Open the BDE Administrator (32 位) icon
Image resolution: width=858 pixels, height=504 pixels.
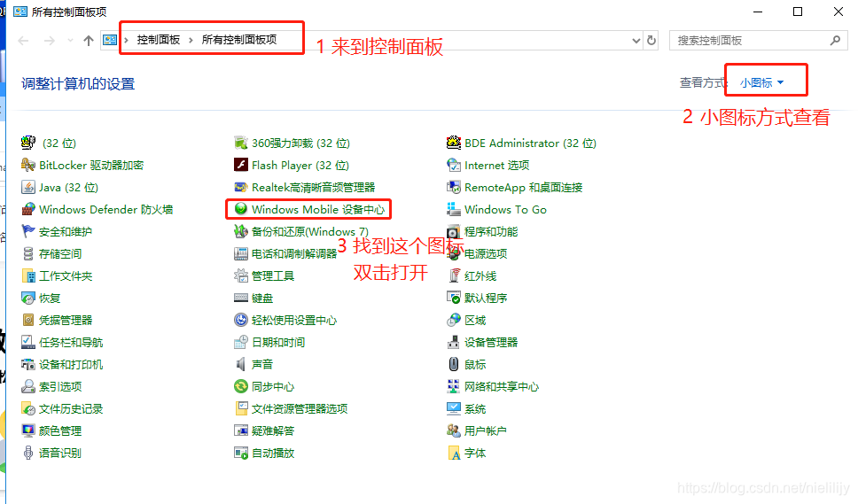click(x=454, y=143)
